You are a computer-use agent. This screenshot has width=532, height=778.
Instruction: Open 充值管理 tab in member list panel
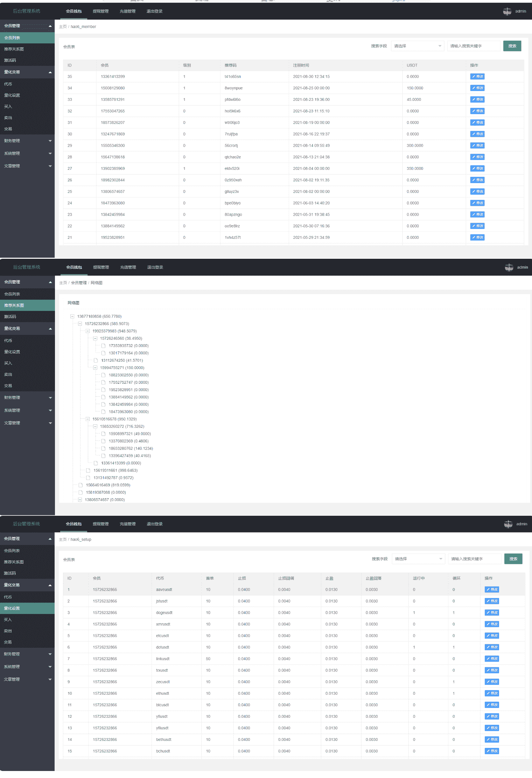tap(127, 11)
